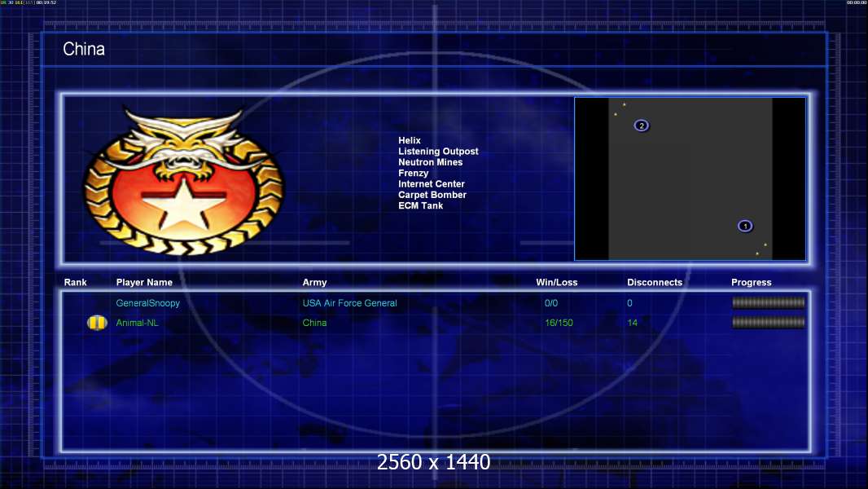The image size is (868, 489).
Task: Click the Animal-NL rank badge icon
Action: [x=97, y=322]
